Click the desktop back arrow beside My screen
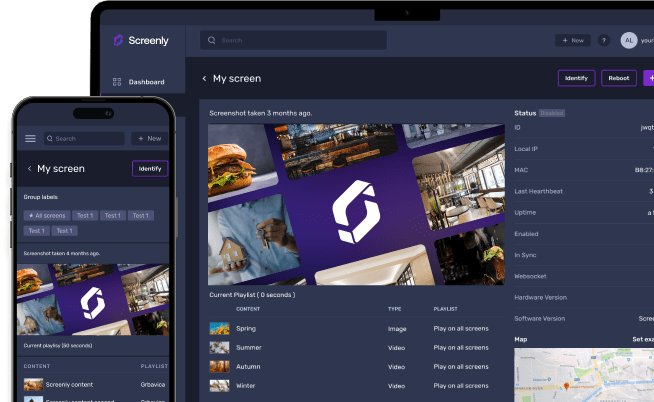Viewport: 654px width, 402px height. [205, 78]
